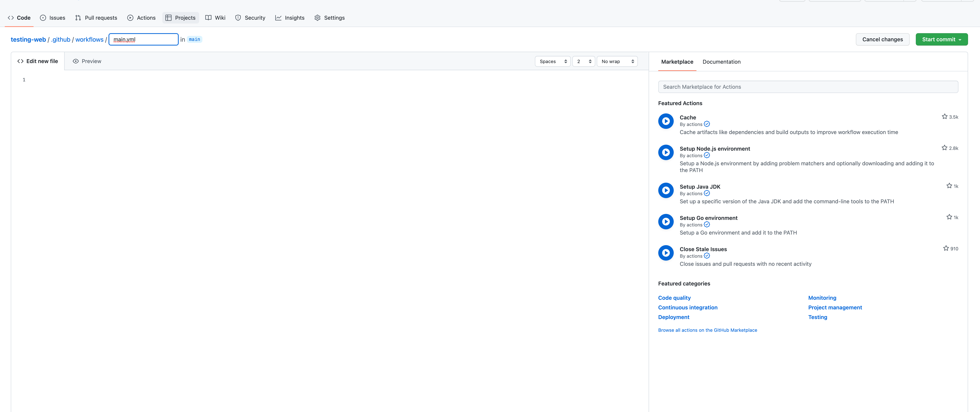View the Insights tab
The height and width of the screenshot is (412, 980).
[290, 18]
